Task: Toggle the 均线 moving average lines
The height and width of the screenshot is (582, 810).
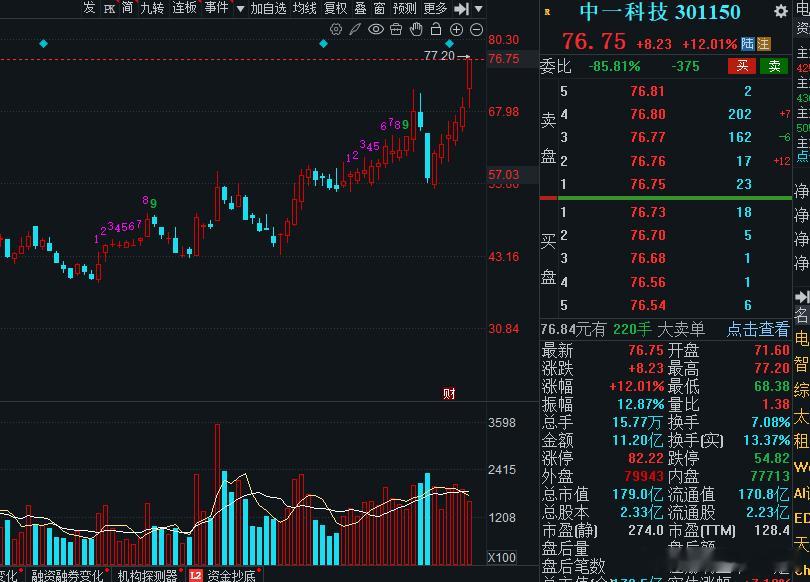Action: (305, 8)
